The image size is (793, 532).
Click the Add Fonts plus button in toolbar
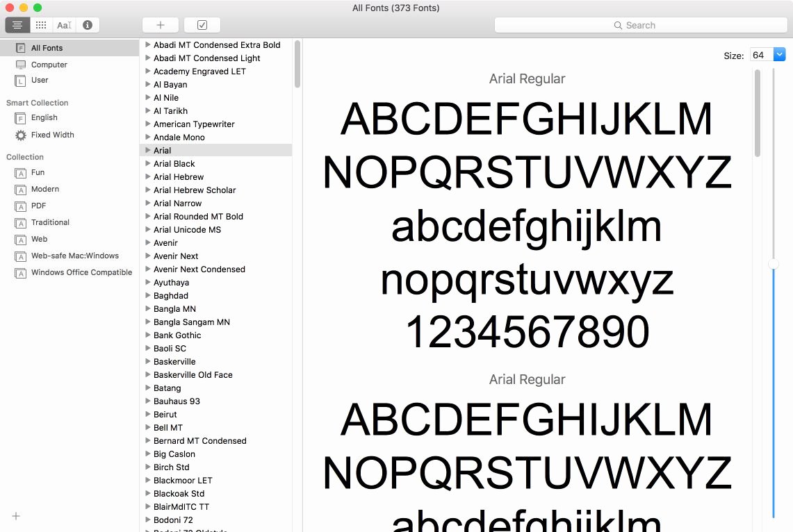click(160, 24)
